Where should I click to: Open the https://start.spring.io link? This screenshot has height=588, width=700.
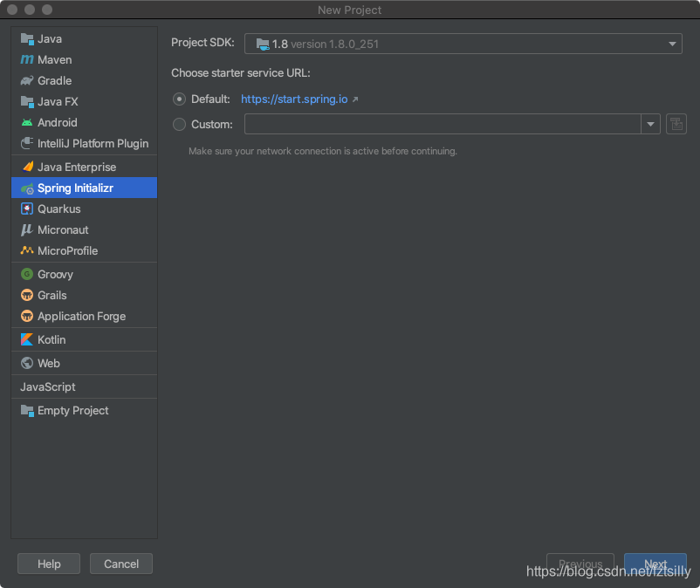294,99
